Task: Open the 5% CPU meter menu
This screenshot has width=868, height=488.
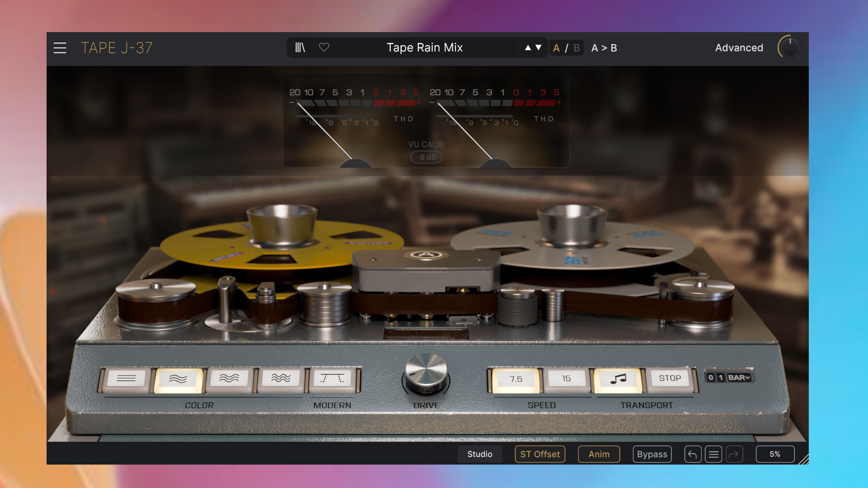Action: tap(775, 454)
